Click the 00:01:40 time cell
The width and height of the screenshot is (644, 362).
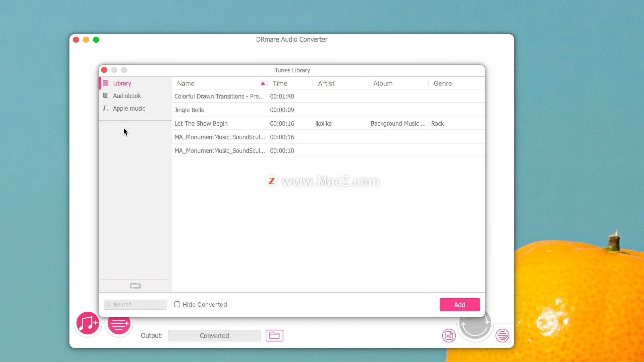point(282,96)
